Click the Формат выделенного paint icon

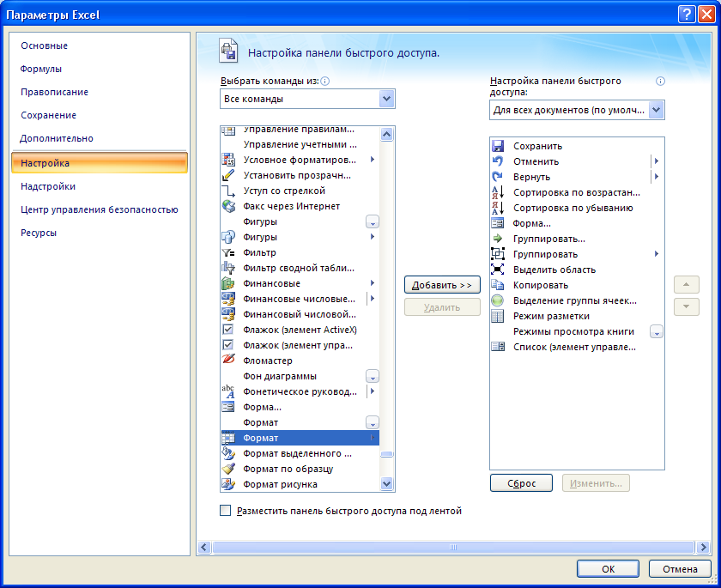228,453
